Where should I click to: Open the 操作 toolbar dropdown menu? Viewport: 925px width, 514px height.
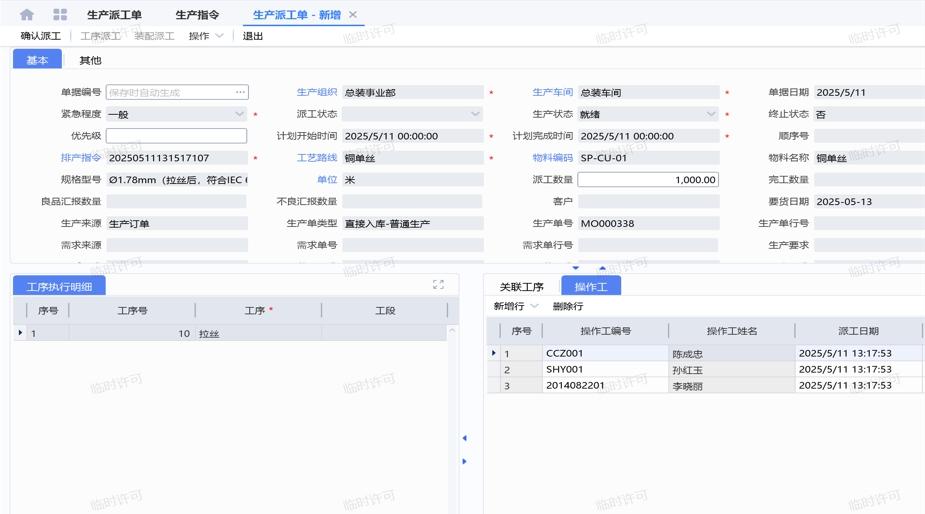(206, 36)
